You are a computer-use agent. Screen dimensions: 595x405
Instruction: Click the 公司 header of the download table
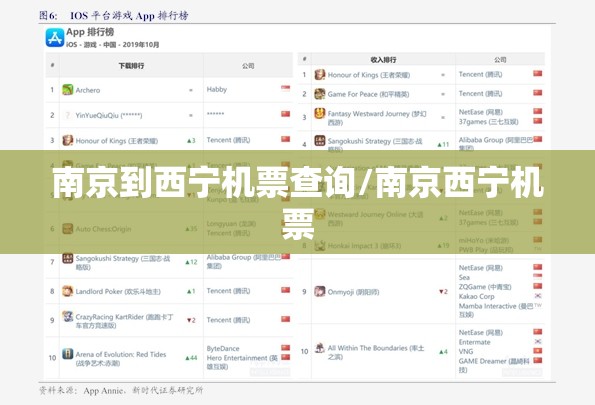point(248,66)
